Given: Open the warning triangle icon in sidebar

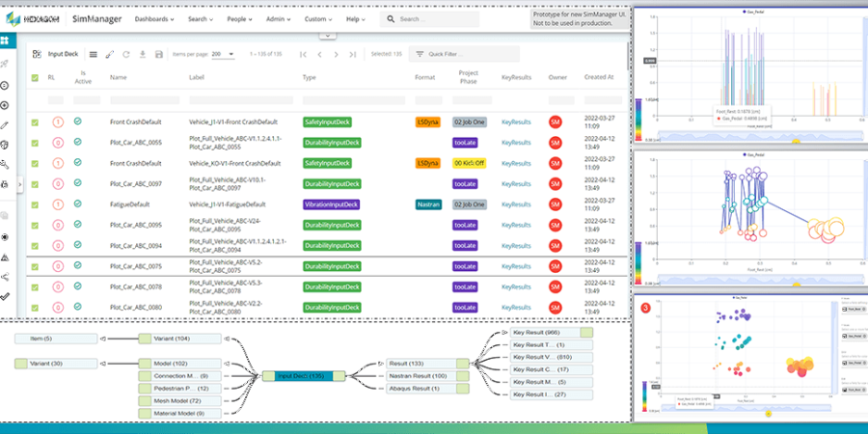Looking at the screenshot, I should point(5,258).
